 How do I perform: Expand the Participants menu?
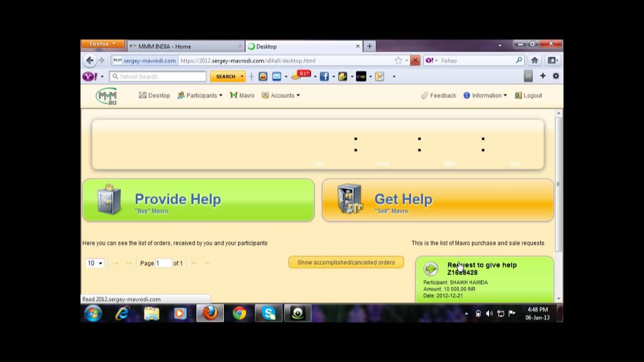click(200, 96)
